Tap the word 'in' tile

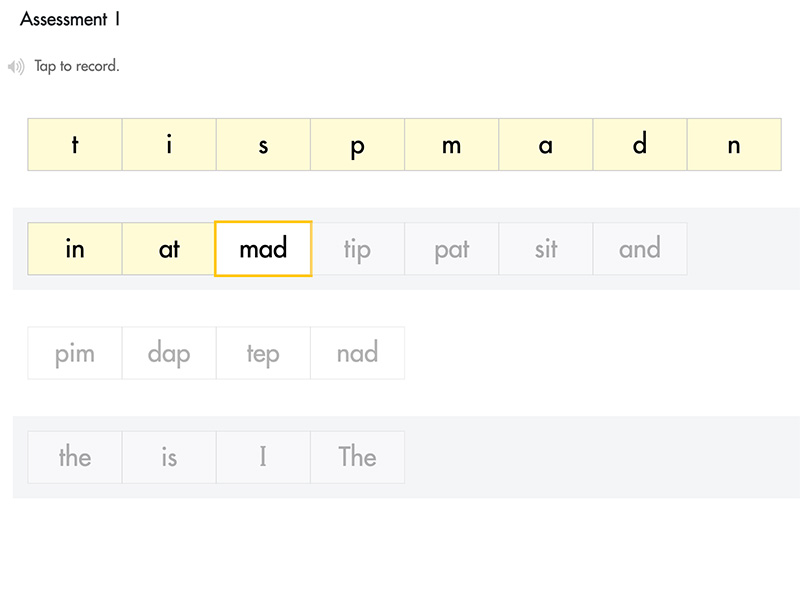(75, 249)
